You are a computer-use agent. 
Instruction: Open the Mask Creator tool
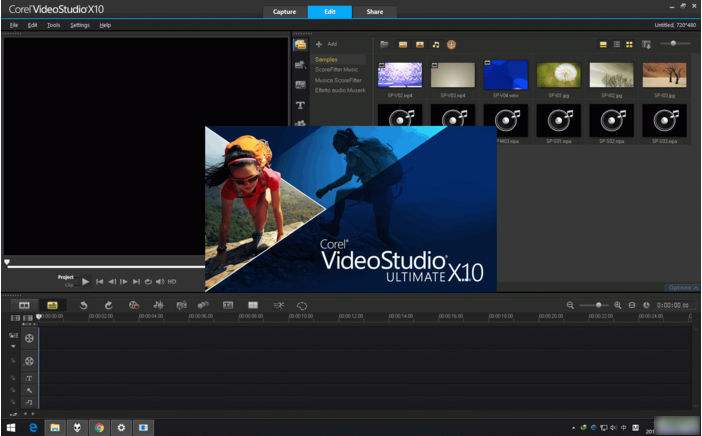(302, 305)
